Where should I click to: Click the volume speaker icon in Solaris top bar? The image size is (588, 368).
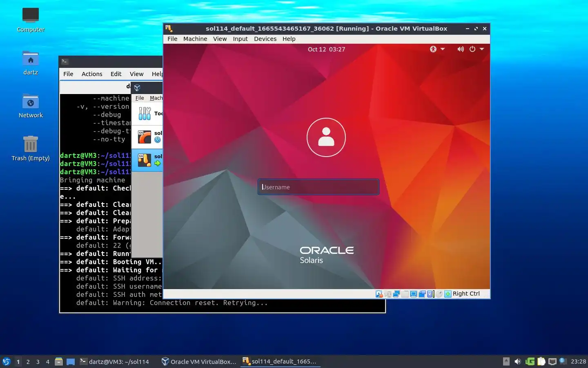point(461,49)
